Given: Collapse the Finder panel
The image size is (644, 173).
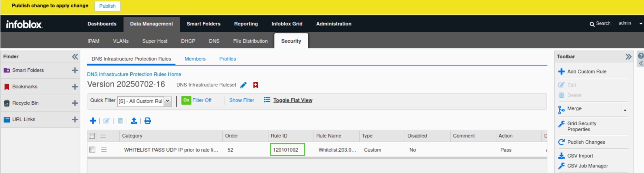Looking at the screenshot, I should 75,57.
